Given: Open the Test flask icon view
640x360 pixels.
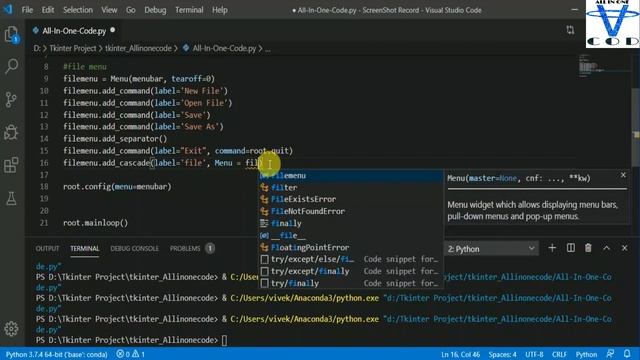Looking at the screenshot, I should (11, 198).
